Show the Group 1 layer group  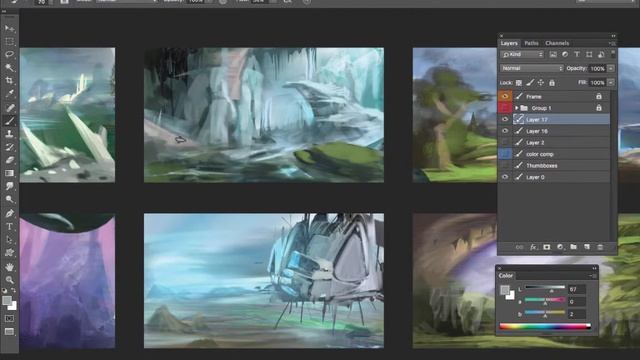click(x=505, y=108)
